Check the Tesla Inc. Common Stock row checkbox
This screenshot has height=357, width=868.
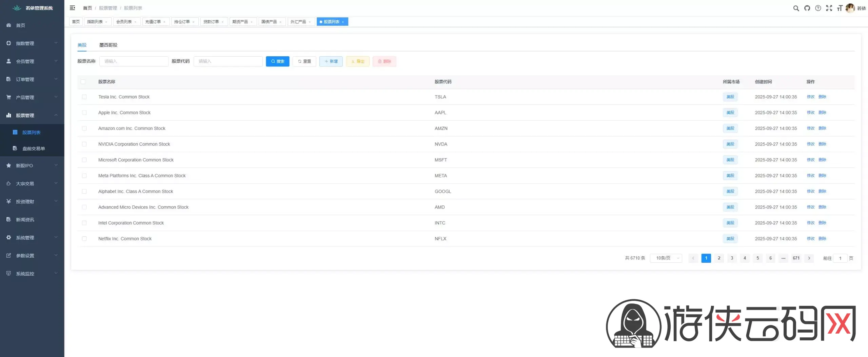pos(84,97)
